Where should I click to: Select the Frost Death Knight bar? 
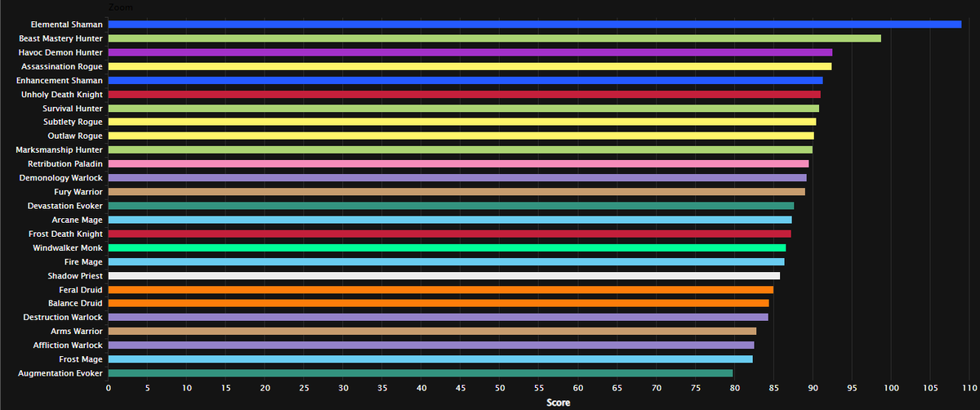[449, 234]
